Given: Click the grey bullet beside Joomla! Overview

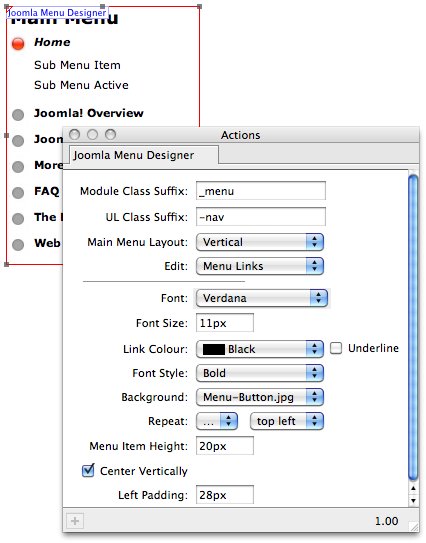Looking at the screenshot, I should tap(18, 115).
